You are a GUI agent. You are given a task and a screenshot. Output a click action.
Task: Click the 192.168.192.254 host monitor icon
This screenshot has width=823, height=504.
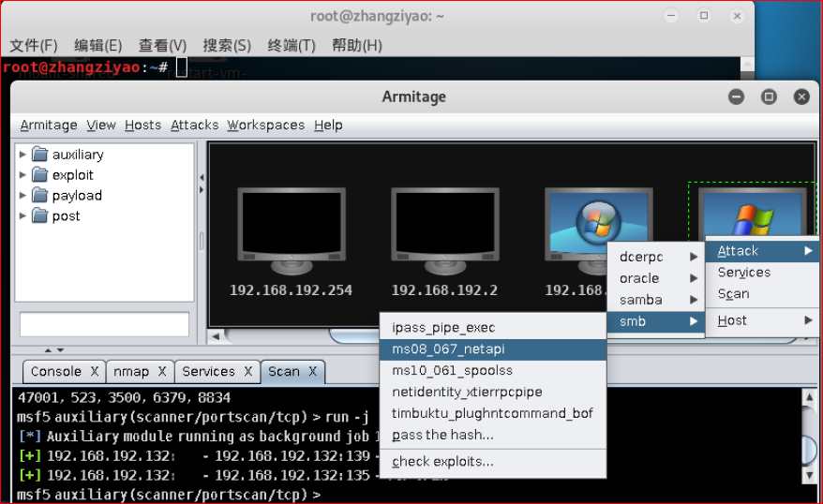292,230
